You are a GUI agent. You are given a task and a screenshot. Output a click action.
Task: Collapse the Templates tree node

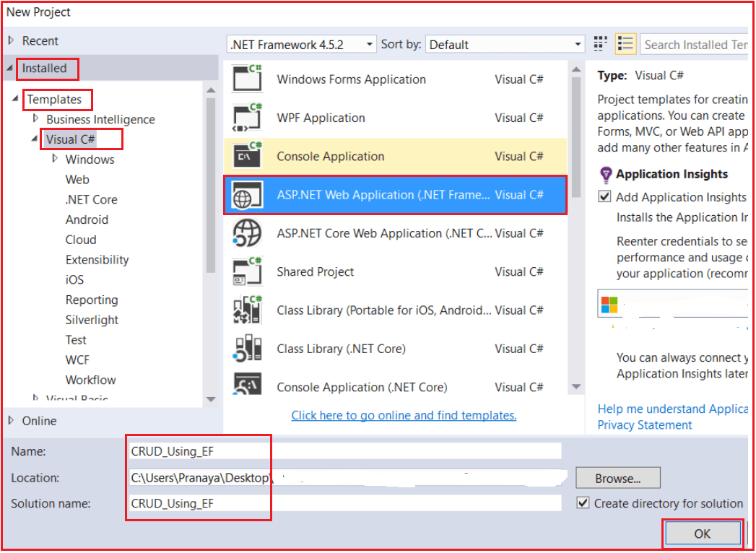pos(15,99)
